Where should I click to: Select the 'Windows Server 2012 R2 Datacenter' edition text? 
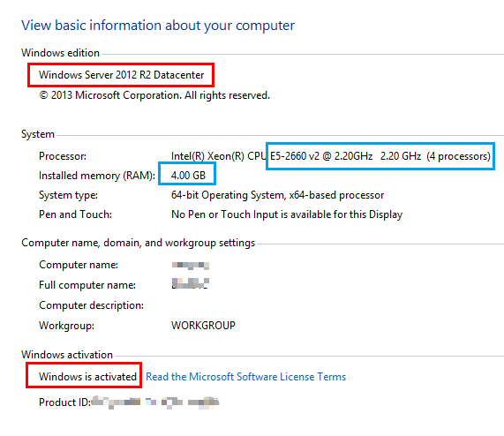coord(122,75)
